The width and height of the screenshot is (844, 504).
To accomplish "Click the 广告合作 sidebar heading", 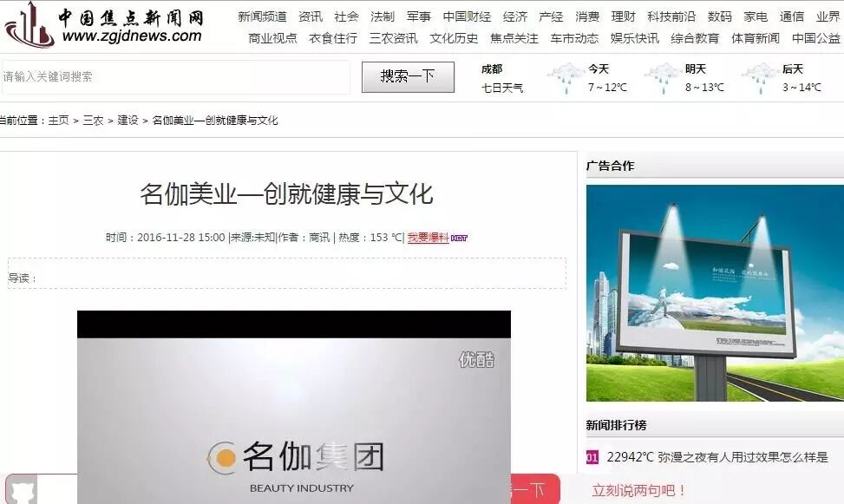I will pos(610,166).
